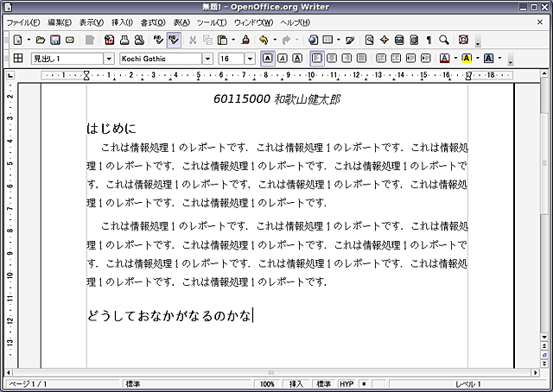
Task: Print the file directly
Action: click(x=124, y=40)
